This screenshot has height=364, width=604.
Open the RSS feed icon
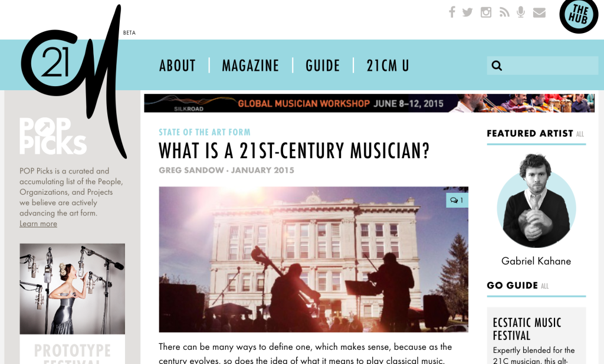point(504,12)
